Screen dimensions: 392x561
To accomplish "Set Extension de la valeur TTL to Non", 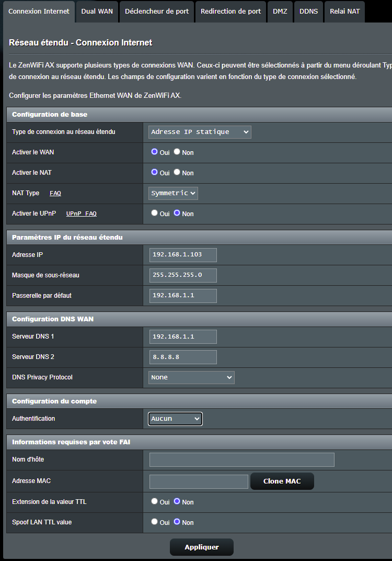I will click(177, 501).
